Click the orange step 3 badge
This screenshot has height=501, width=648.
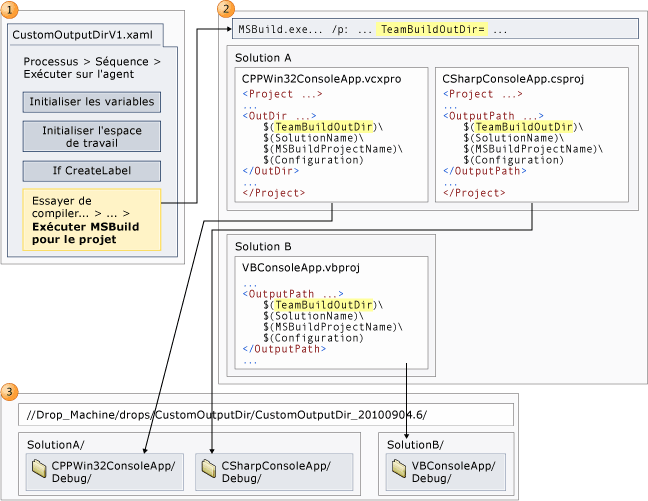tap(10, 391)
